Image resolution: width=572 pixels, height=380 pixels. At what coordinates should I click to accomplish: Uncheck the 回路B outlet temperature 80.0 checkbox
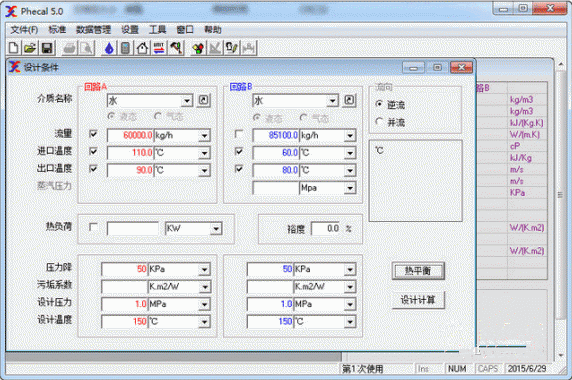[x=239, y=168]
